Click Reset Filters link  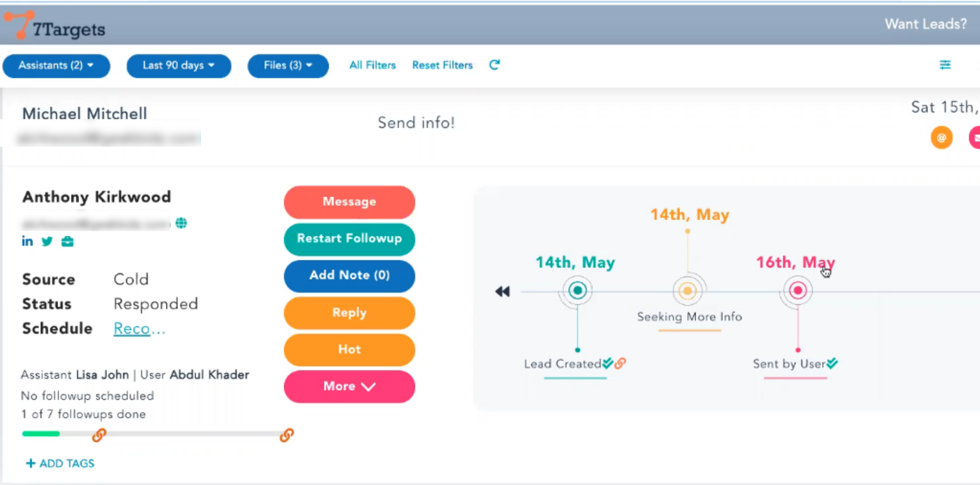pos(442,65)
